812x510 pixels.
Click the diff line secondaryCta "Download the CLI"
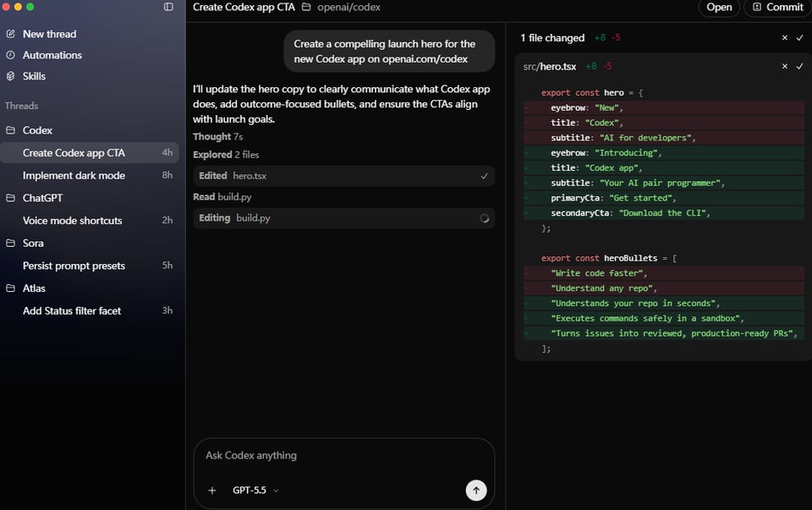(664, 213)
